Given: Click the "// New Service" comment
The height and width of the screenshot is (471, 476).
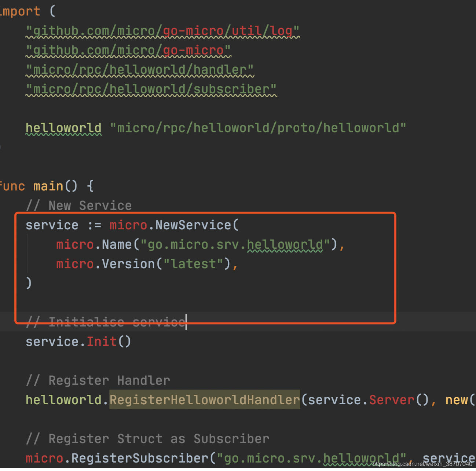Looking at the screenshot, I should click(x=79, y=206).
